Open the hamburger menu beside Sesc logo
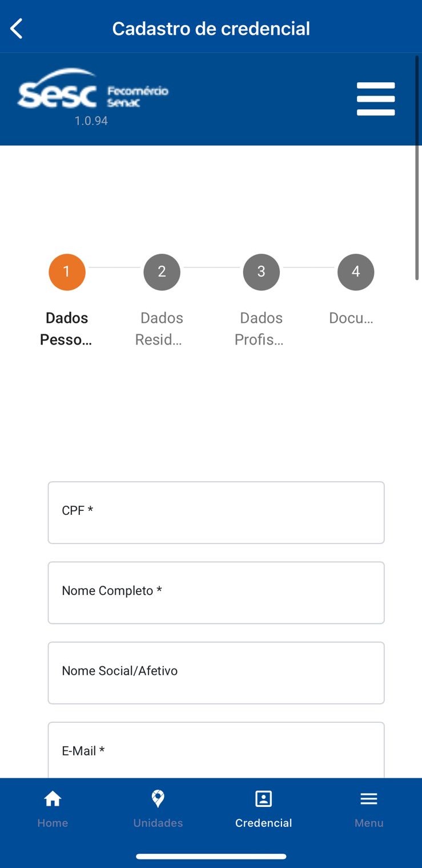This screenshot has width=422, height=868. [376, 99]
